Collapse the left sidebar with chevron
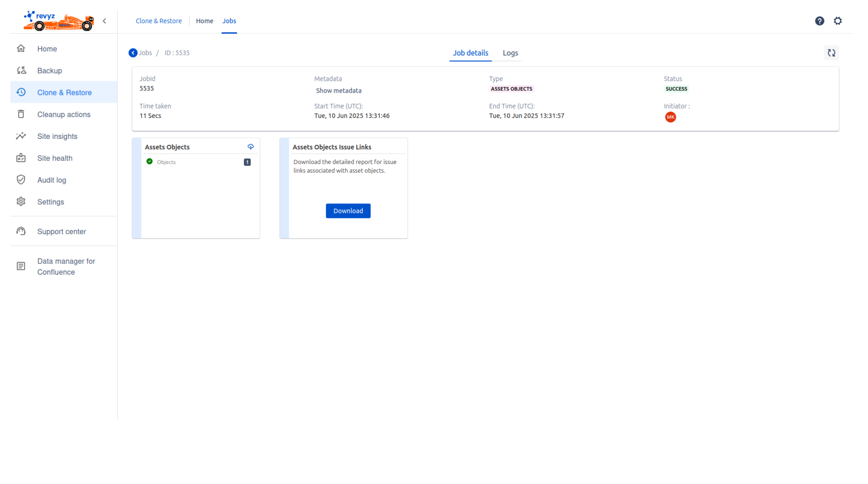 click(104, 21)
